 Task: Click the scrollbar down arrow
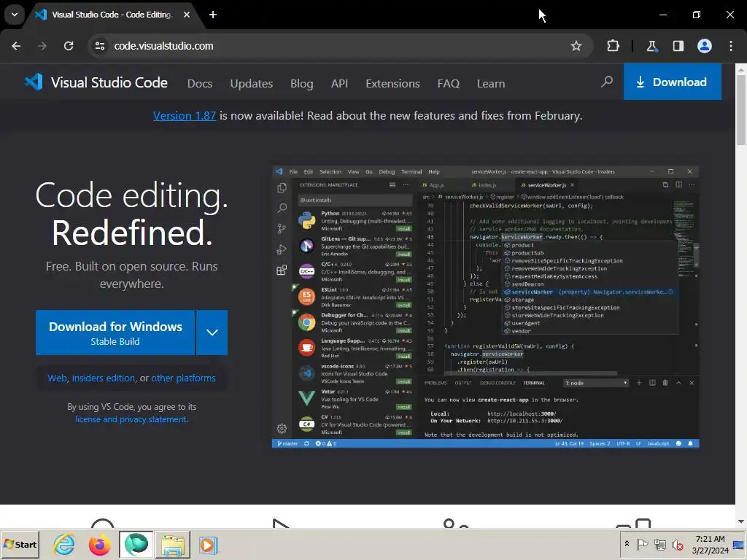pos(741,521)
